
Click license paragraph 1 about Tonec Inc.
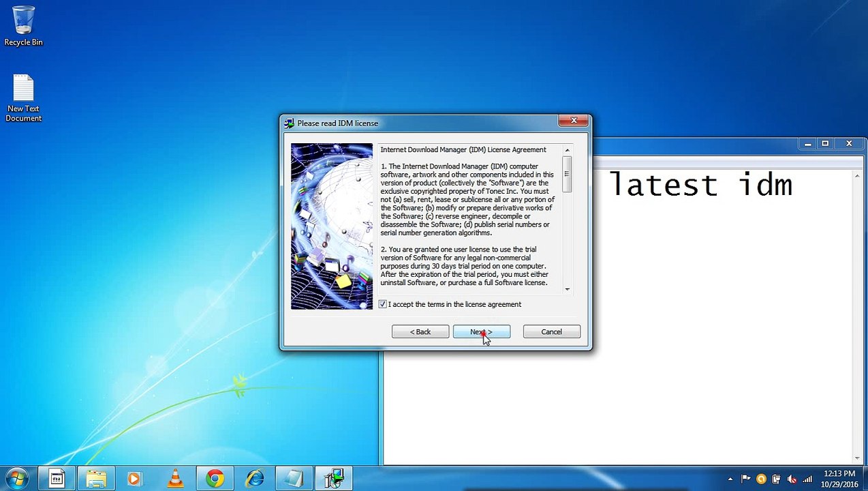point(467,200)
